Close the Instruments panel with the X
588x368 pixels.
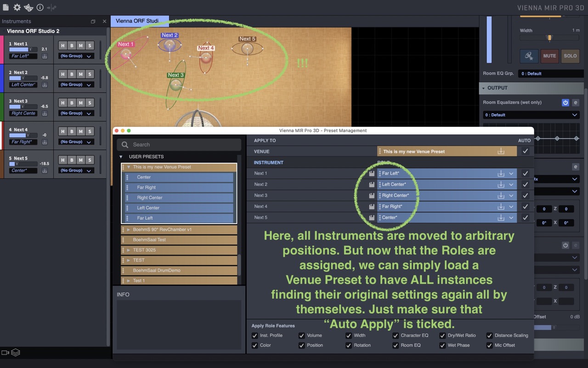click(x=104, y=22)
